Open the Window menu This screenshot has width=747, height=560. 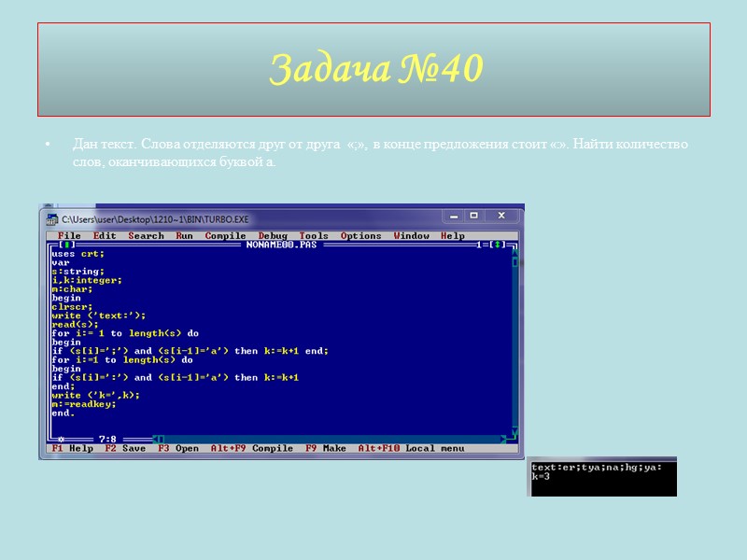click(411, 236)
